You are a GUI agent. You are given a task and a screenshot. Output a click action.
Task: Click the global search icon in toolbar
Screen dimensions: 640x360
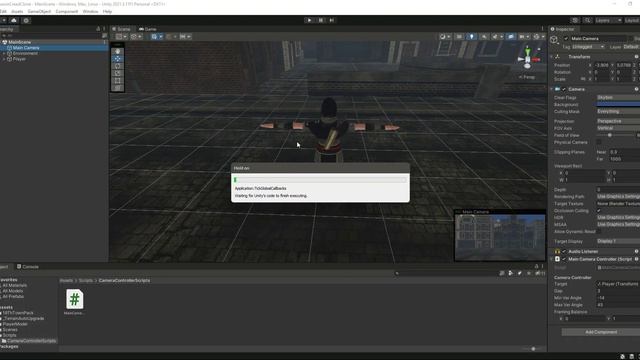click(x=587, y=20)
